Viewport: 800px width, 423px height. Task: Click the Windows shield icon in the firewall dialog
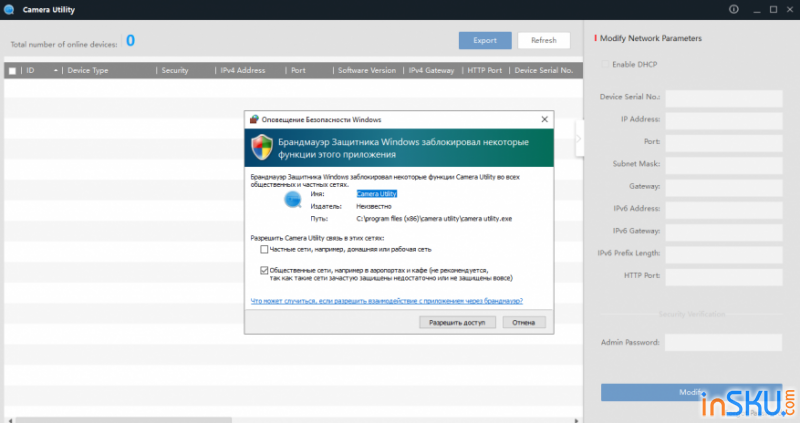(262, 147)
